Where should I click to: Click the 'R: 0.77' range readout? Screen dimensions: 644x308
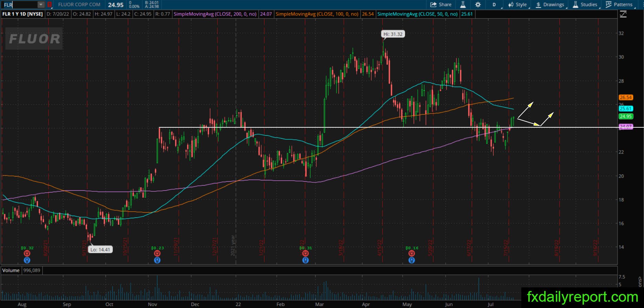(x=163, y=14)
